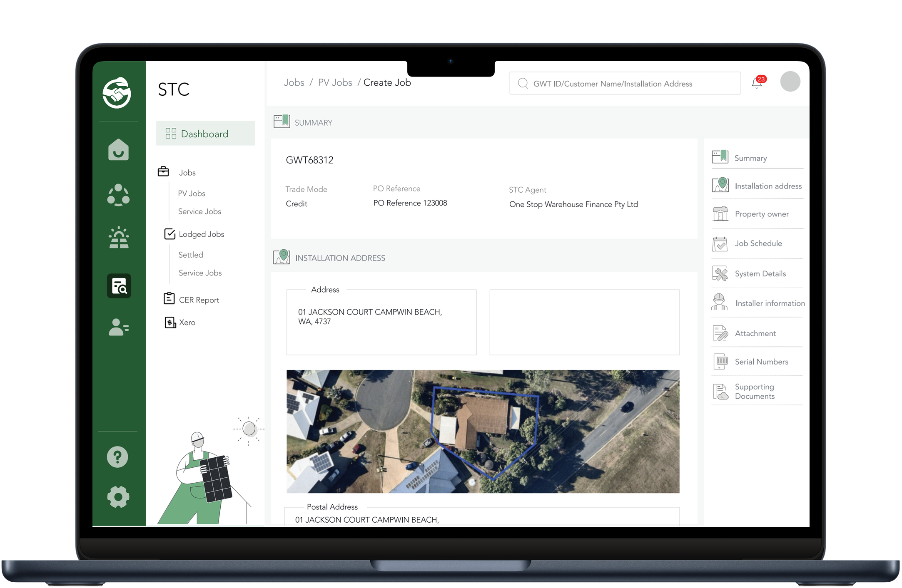The image size is (902, 588).
Task: Click the notification bell icon
Action: 757,83
